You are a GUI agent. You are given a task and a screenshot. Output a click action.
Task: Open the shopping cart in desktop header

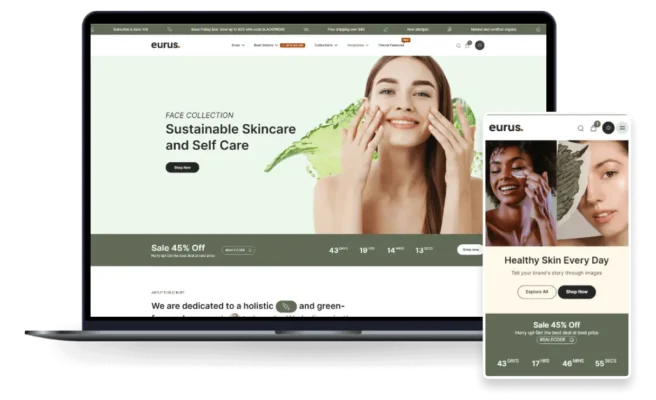(x=468, y=45)
